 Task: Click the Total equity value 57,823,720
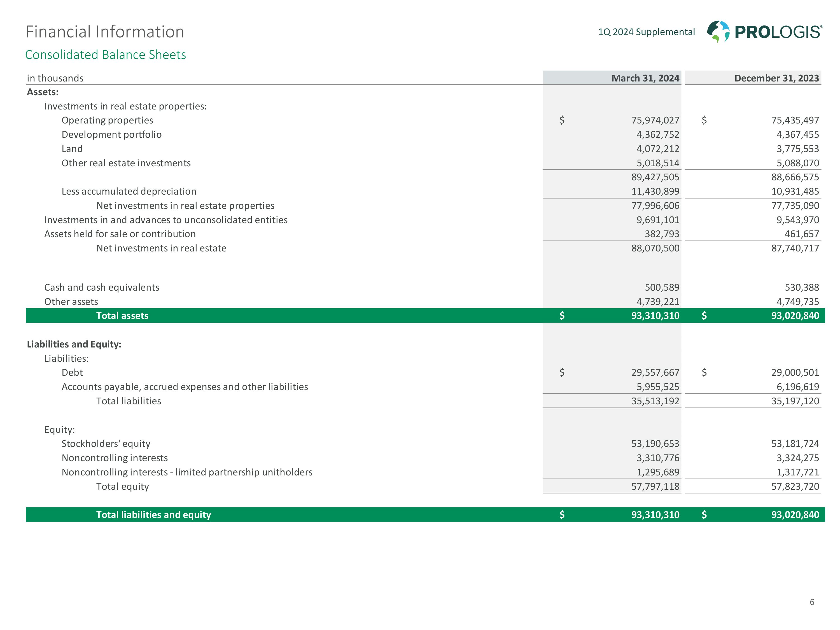click(795, 486)
